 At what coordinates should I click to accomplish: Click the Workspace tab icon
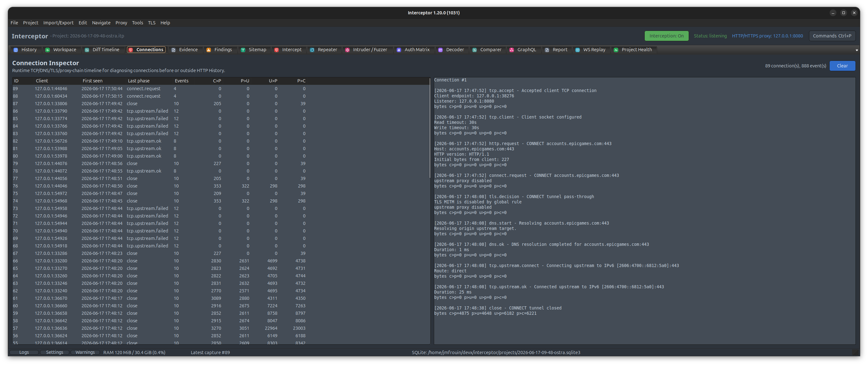point(47,50)
